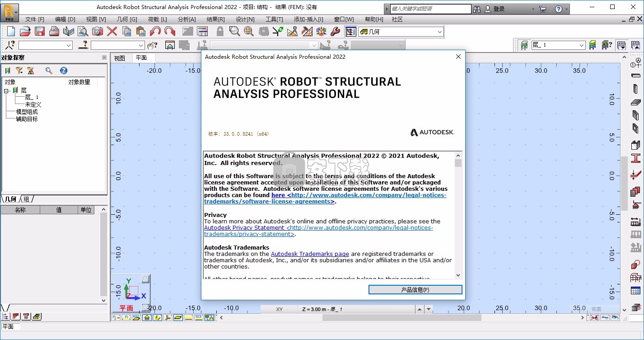Image resolution: width=644 pixels, height=340 pixels.
Task: Click the I-beam section icon in right toolbar
Action: [636, 159]
